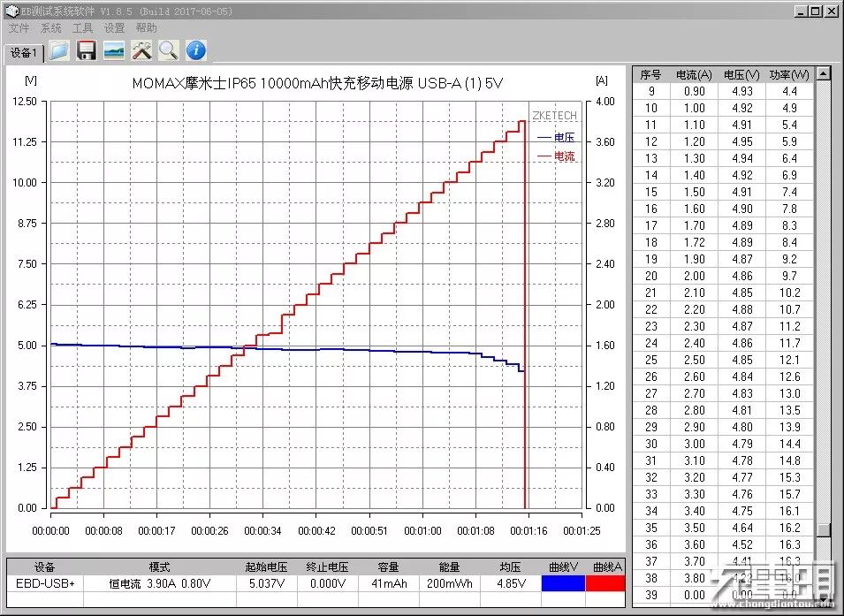Select row 25 with power 12.1

point(724,360)
